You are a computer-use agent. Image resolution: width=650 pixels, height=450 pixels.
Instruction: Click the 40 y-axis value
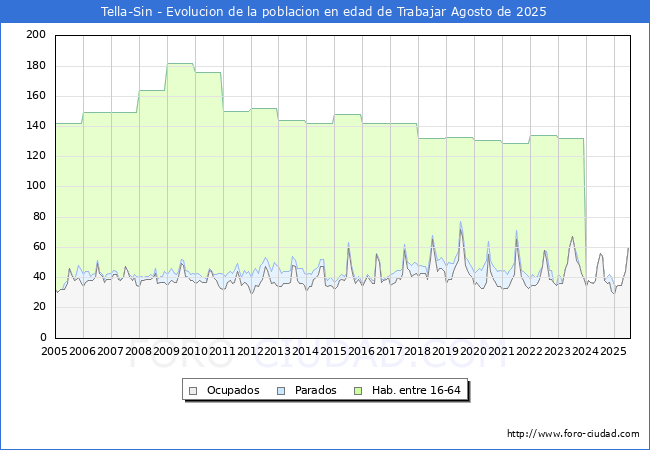39,276
